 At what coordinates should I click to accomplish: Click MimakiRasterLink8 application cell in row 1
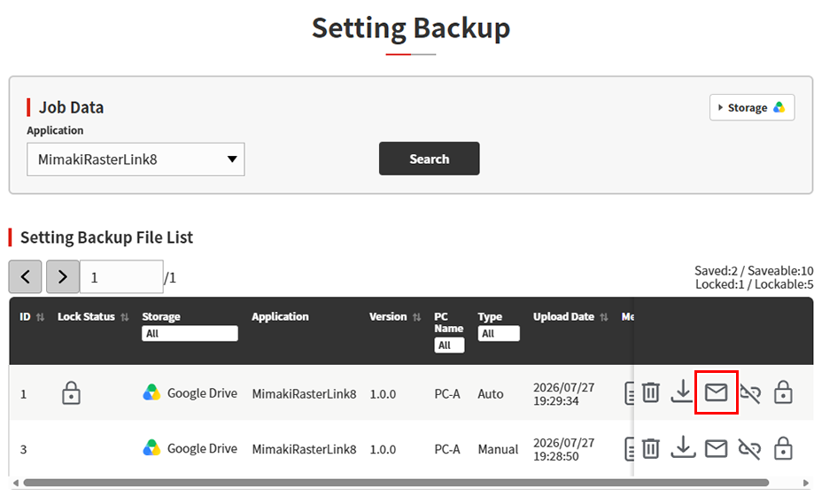point(304,394)
